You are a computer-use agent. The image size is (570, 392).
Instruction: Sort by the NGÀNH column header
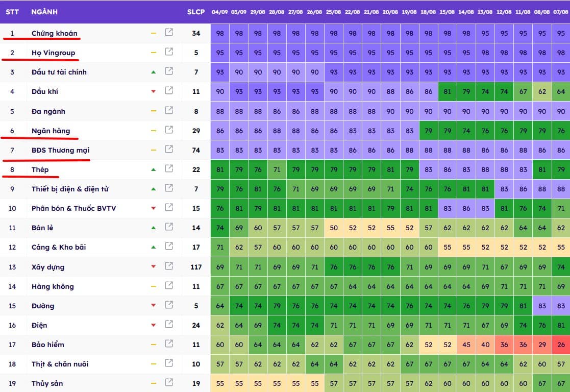pos(44,12)
